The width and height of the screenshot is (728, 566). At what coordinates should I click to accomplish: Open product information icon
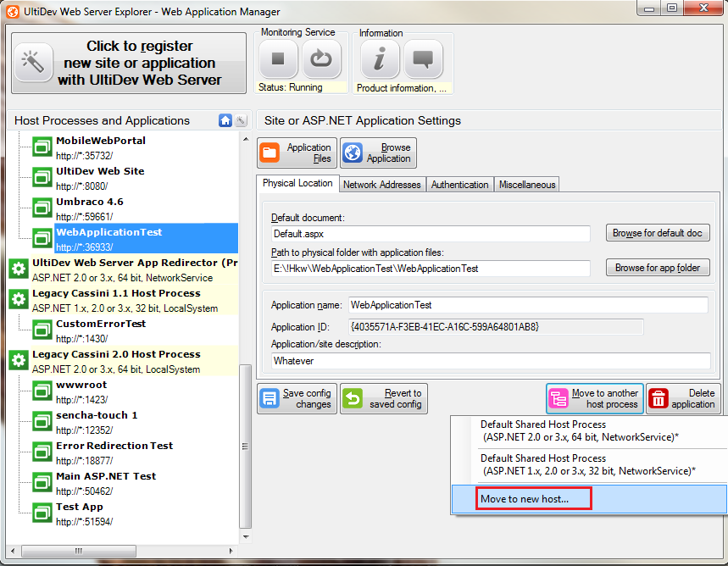[380, 59]
